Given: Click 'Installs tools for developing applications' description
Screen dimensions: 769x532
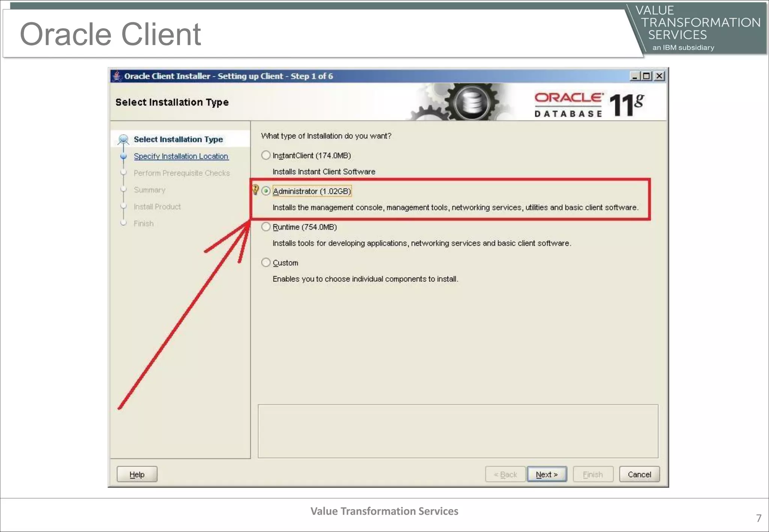Looking at the screenshot, I should click(422, 243).
